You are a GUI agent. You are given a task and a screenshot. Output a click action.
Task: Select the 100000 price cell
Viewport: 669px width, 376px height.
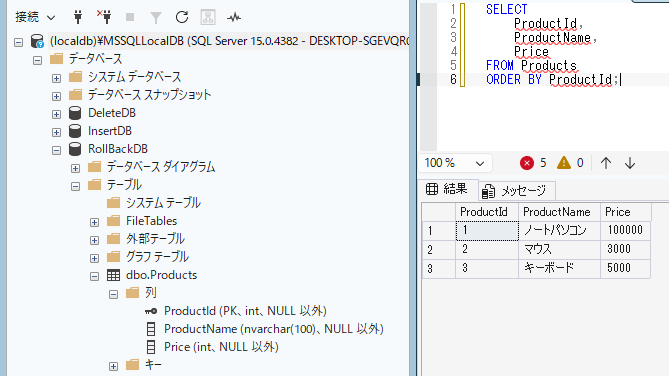tap(625, 230)
